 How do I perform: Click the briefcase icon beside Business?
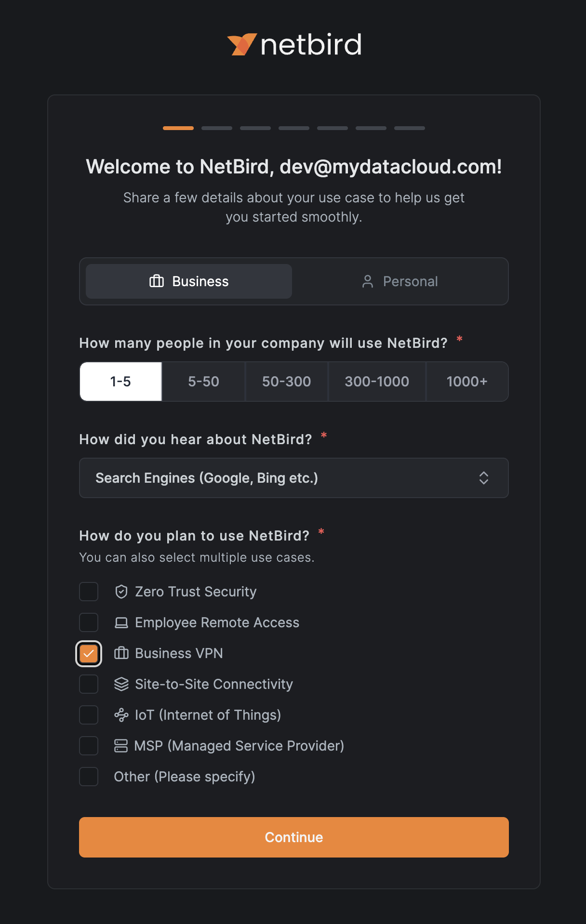157,281
